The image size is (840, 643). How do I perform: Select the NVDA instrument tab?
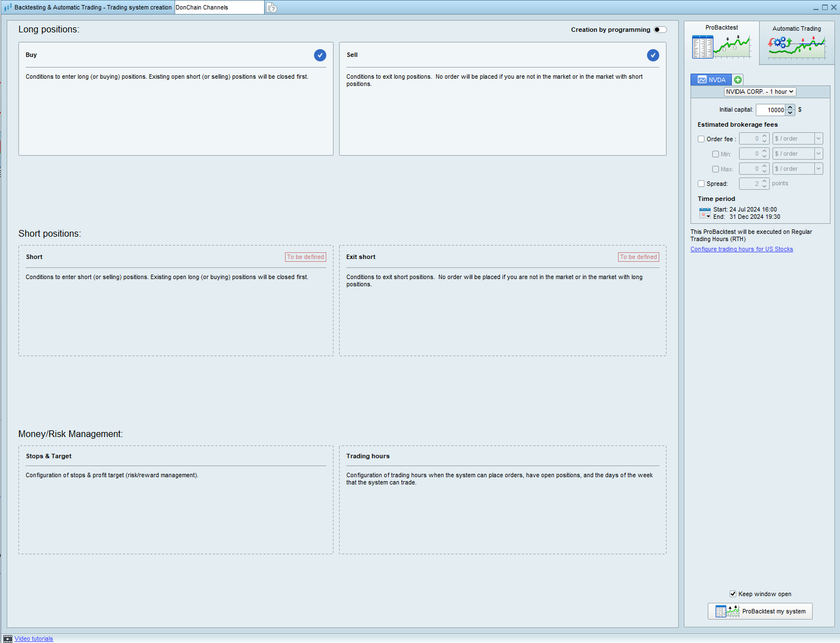click(x=712, y=80)
